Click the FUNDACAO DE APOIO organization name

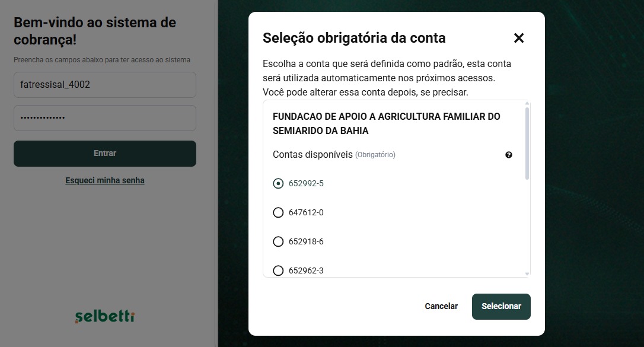tap(386, 123)
